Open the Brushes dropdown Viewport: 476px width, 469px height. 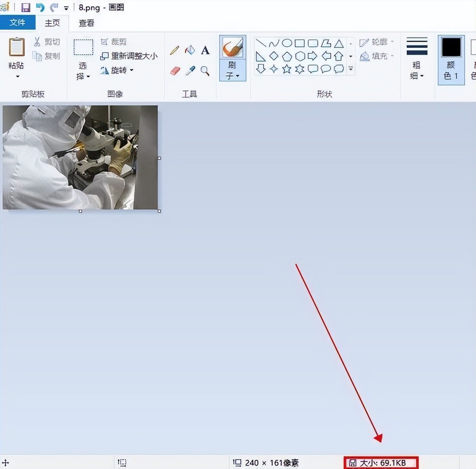(232, 76)
